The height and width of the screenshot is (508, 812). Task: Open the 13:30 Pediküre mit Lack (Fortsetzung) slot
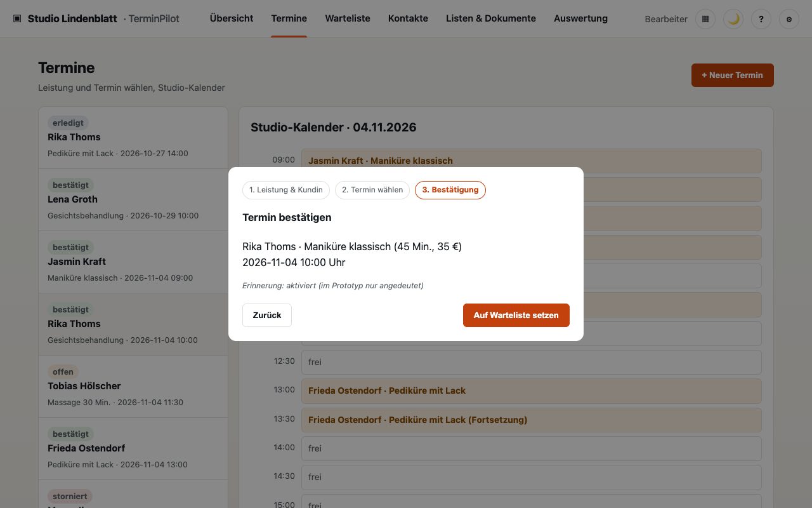(532, 420)
